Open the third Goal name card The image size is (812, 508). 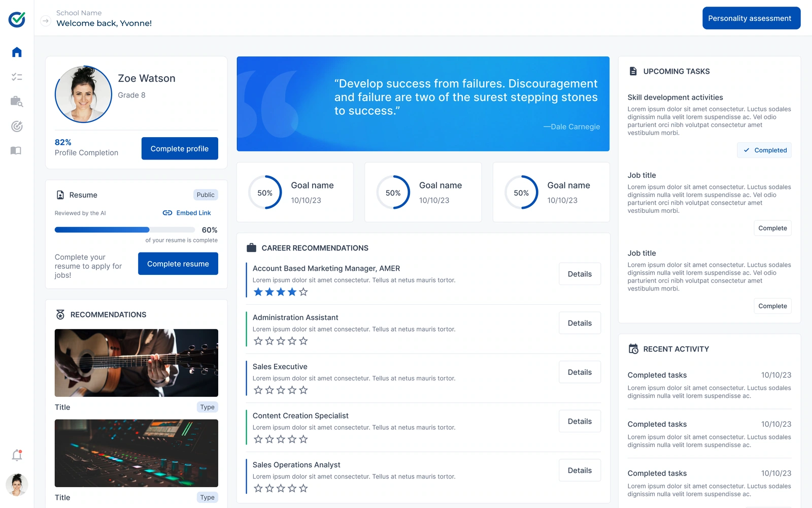[x=551, y=192]
